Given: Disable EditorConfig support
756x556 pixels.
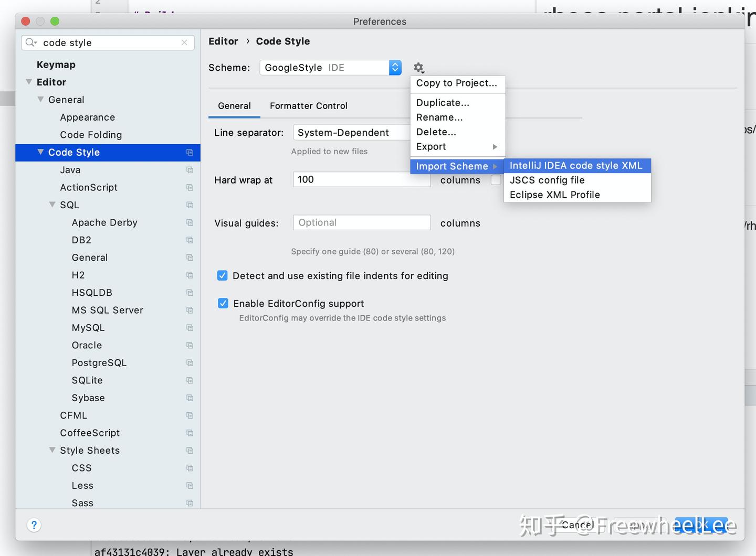Looking at the screenshot, I should click(x=223, y=303).
